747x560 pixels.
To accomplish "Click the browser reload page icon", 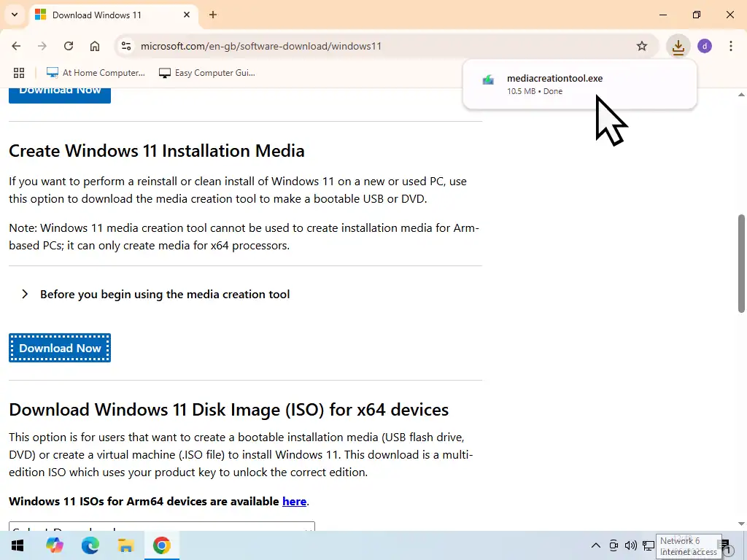I will [x=69, y=46].
